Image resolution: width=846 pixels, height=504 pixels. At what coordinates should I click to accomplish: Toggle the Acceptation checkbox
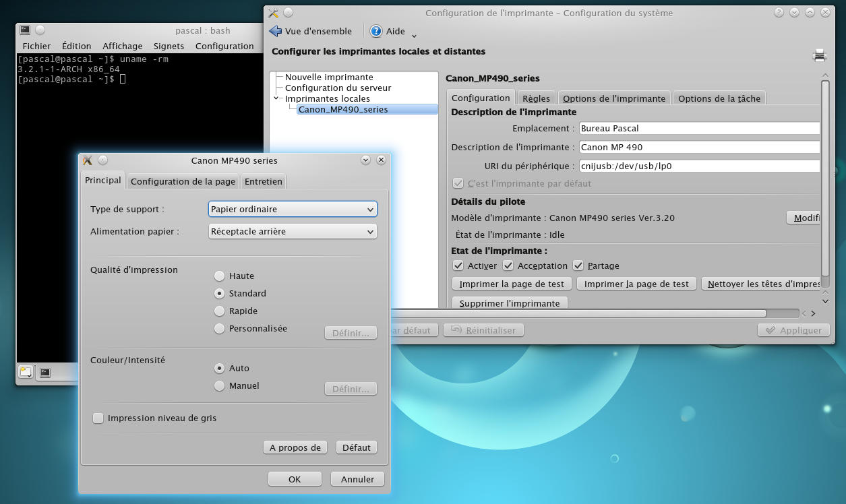pyautogui.click(x=508, y=265)
